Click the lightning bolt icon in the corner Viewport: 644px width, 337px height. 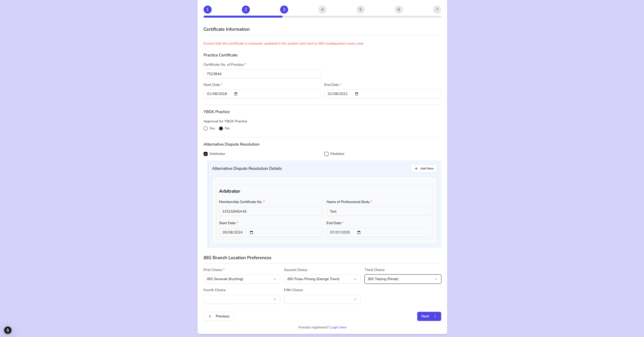tap(8, 330)
